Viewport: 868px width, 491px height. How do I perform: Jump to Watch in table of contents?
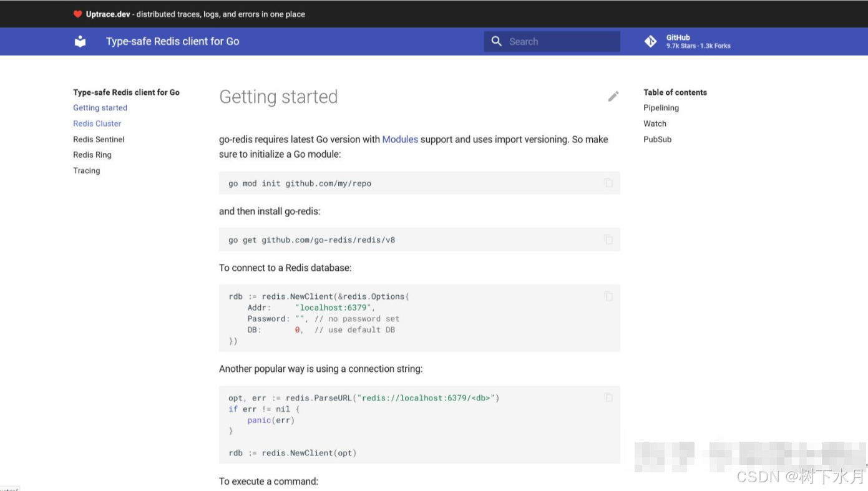(x=655, y=124)
